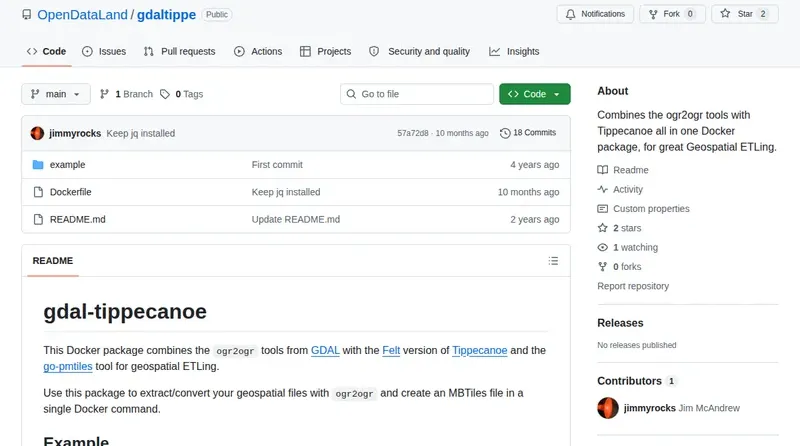Click the file icon beside README.md
The width and height of the screenshot is (800, 446).
tap(38, 219)
